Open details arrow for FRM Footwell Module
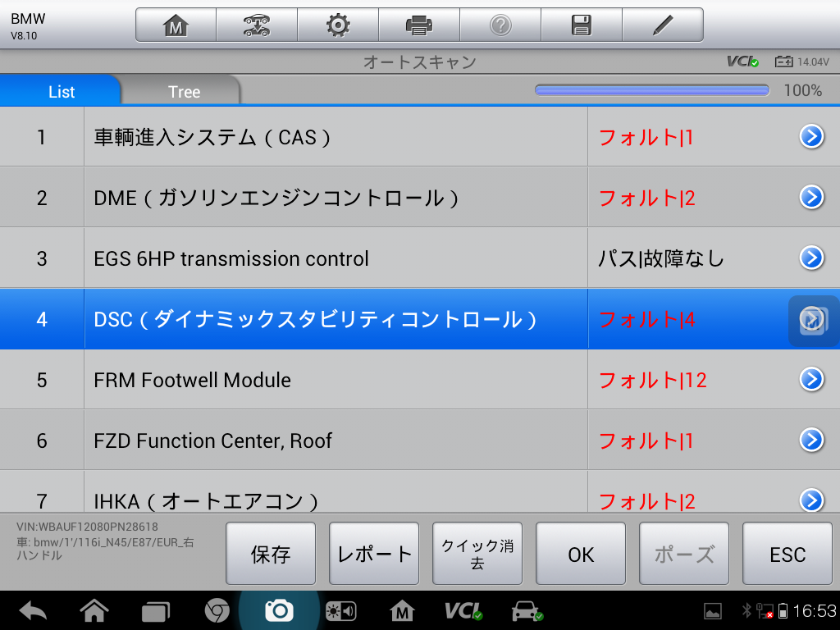Screen dimensions: 840x630 coord(811,379)
